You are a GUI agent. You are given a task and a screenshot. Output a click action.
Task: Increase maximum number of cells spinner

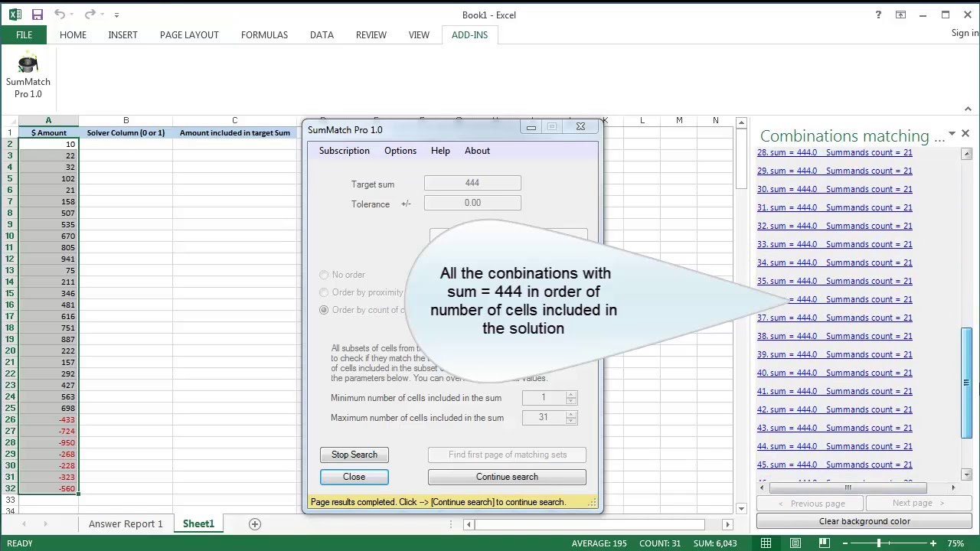(x=571, y=414)
